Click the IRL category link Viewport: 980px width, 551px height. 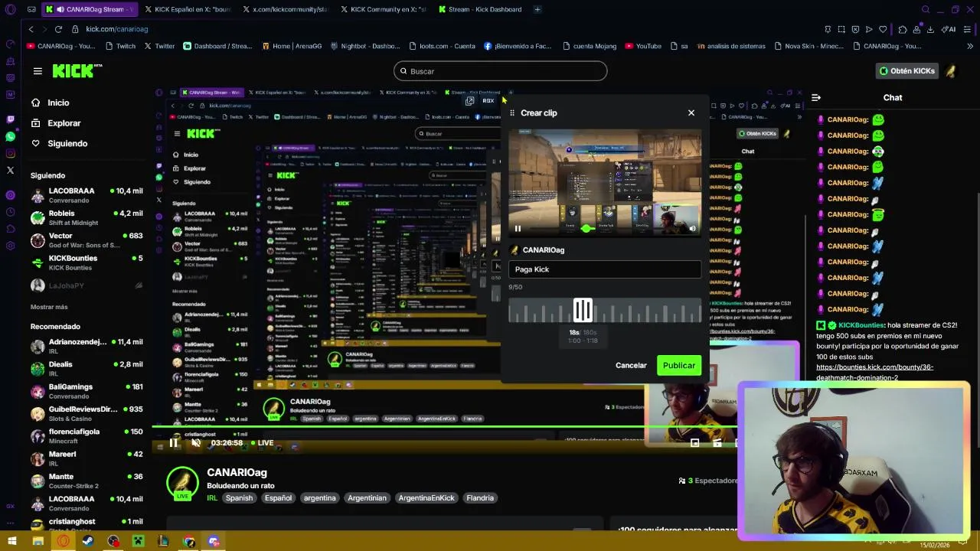pyautogui.click(x=212, y=498)
